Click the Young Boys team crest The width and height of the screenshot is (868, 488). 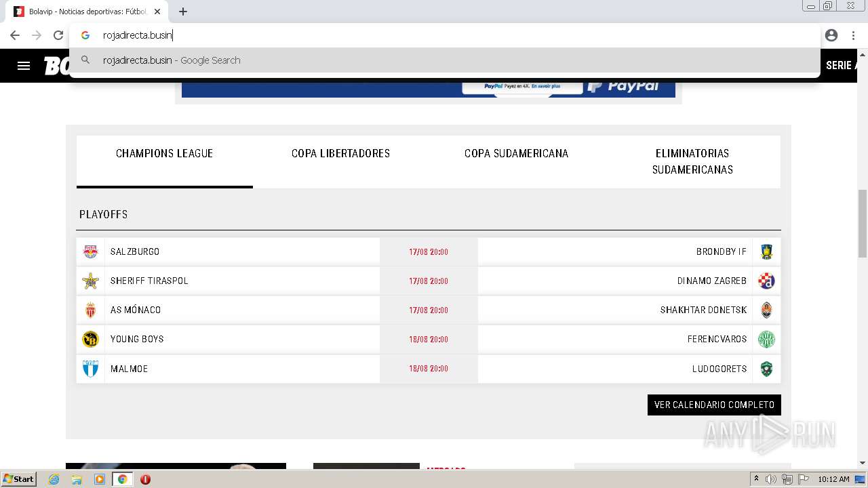coord(90,339)
